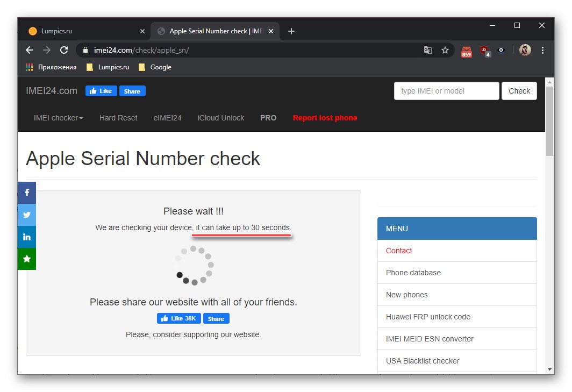Open the Hard Reset menu item
Viewport: 572px width, 392px height.
118,118
